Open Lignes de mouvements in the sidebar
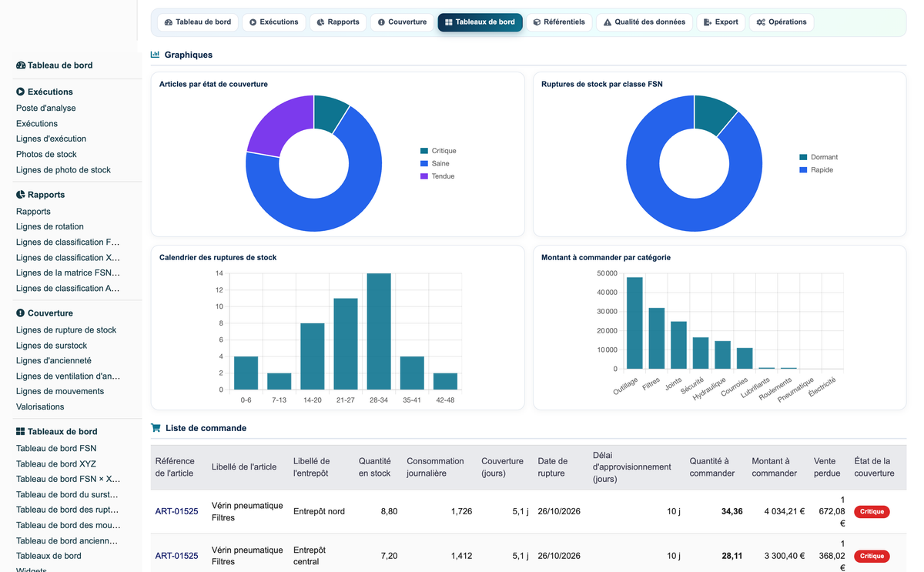Viewport: 924px width, 572px height. pyautogui.click(x=60, y=392)
